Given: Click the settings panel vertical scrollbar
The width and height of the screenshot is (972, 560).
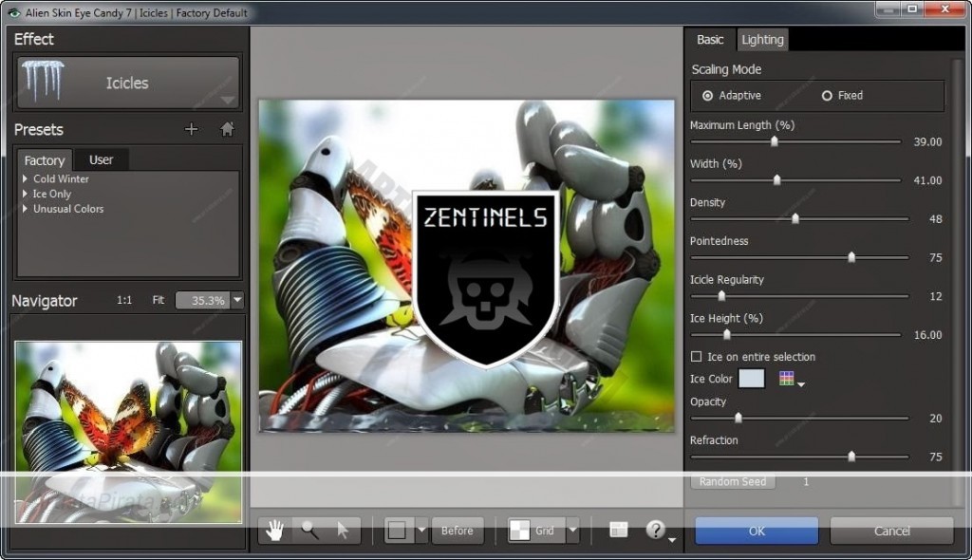Looking at the screenshot, I should tap(958, 282).
